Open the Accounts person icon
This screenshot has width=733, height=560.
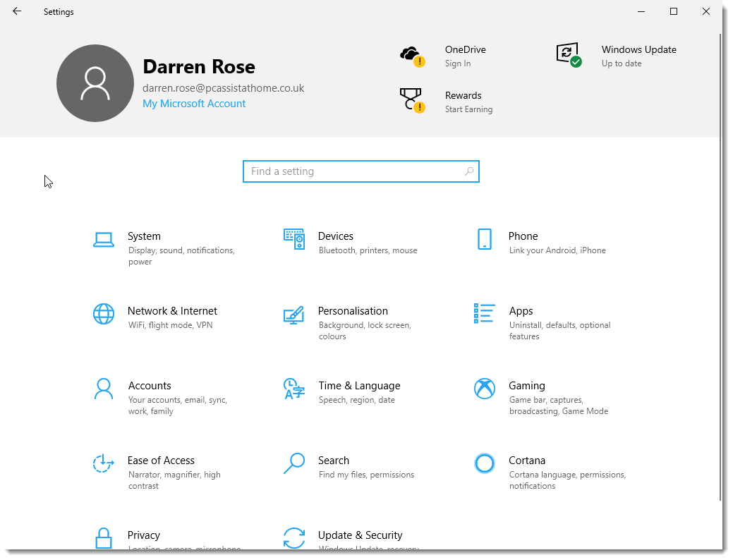pos(104,389)
